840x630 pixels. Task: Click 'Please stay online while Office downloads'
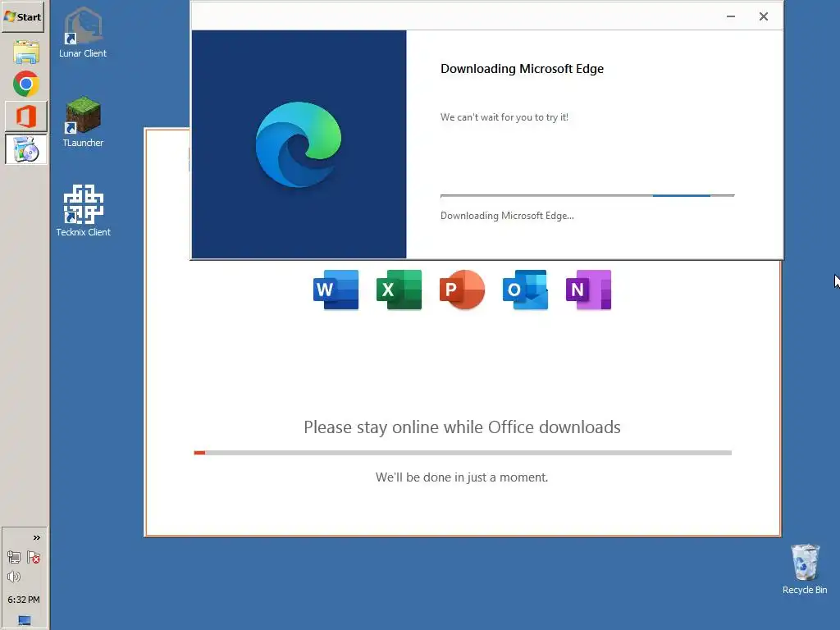pos(462,427)
